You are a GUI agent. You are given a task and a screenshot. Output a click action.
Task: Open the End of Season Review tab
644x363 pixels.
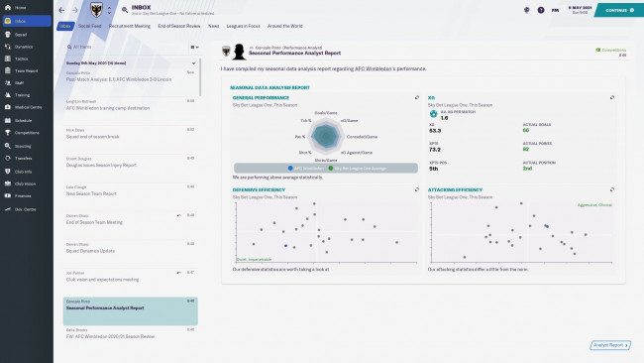pos(179,26)
